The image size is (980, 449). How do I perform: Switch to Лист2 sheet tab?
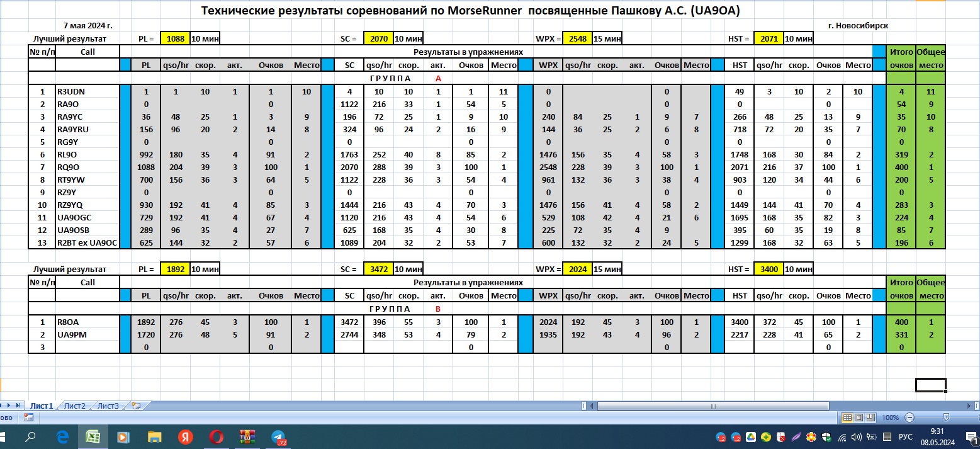point(74,406)
